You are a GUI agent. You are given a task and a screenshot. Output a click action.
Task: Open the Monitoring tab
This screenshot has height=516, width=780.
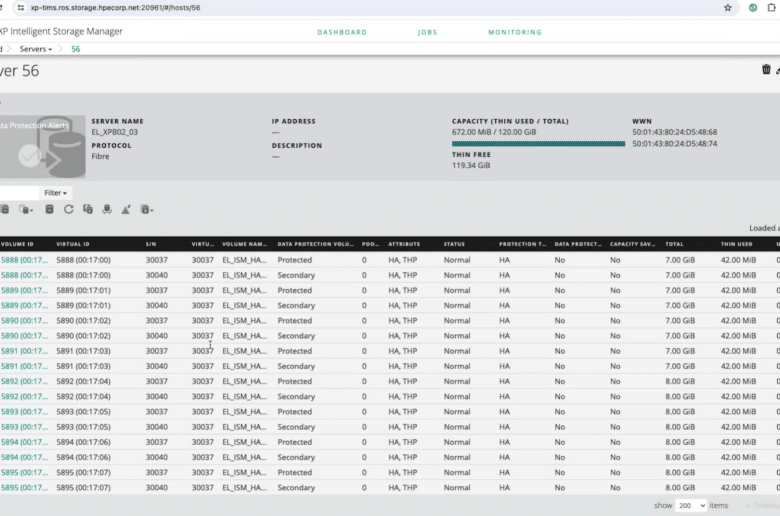point(515,32)
